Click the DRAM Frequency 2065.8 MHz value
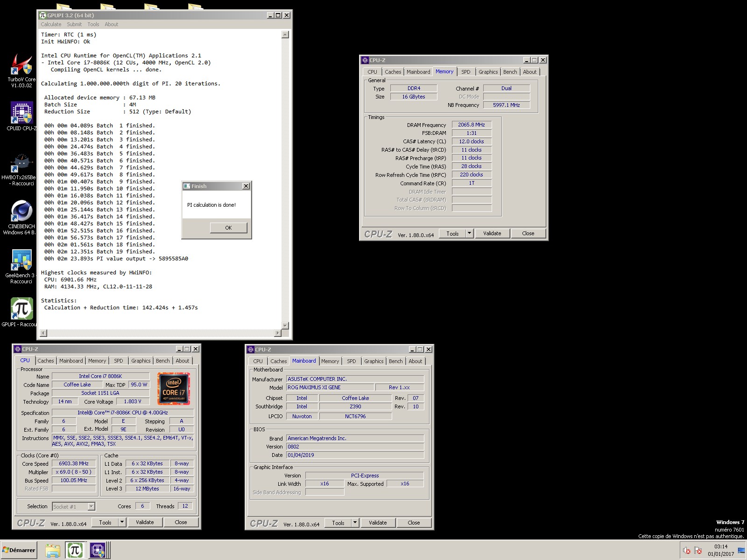747x560 pixels. click(x=472, y=125)
